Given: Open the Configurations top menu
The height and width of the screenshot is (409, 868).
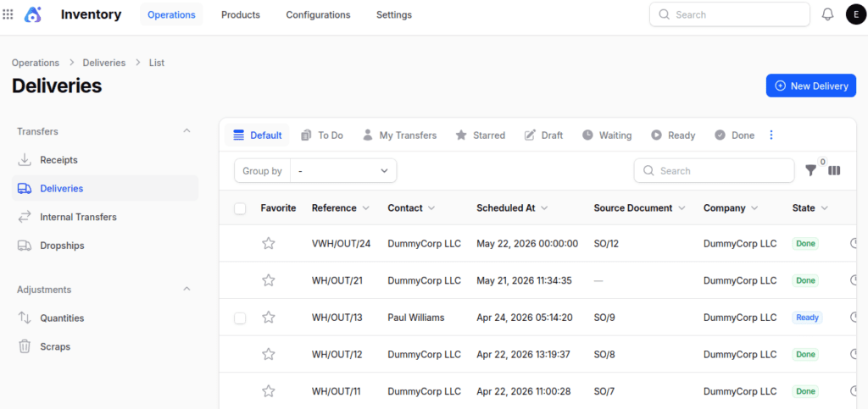Looking at the screenshot, I should tap(319, 15).
